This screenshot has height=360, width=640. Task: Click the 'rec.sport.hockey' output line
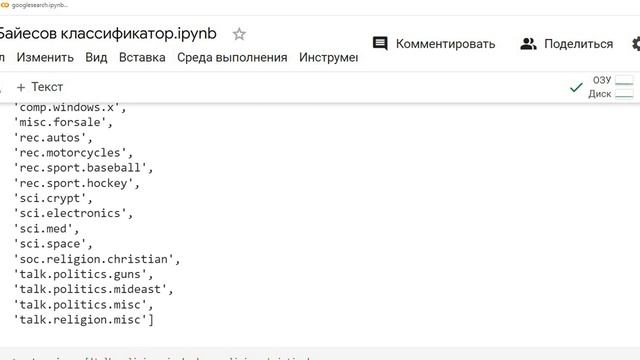[x=76, y=183]
